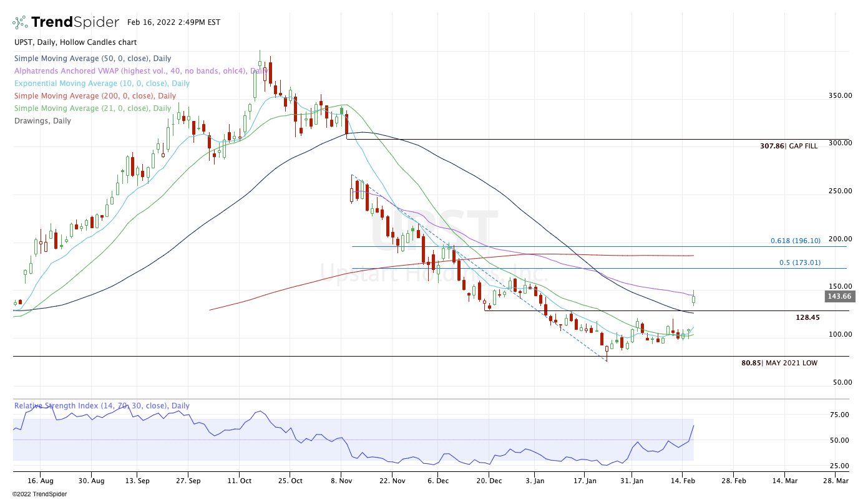Image resolution: width=868 pixels, height=500 pixels.
Task: Click the 143.66 current price tag
Action: (x=837, y=297)
